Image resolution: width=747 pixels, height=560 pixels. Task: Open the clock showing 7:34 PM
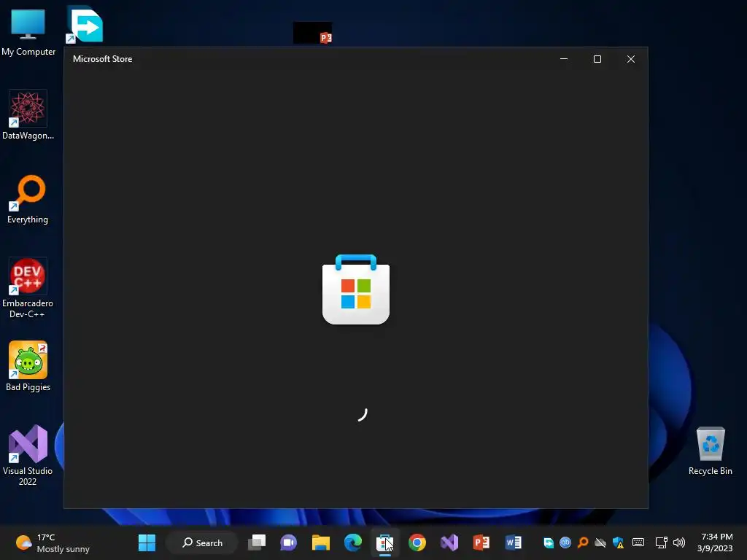715,542
